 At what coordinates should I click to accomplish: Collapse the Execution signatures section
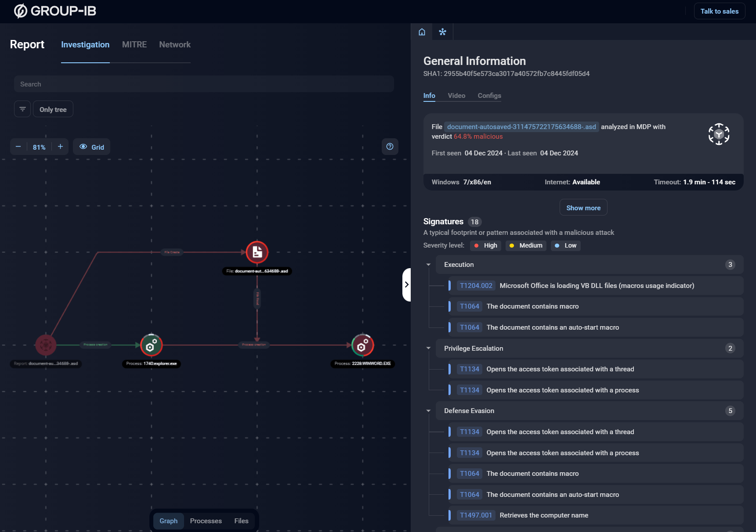[x=428, y=265]
